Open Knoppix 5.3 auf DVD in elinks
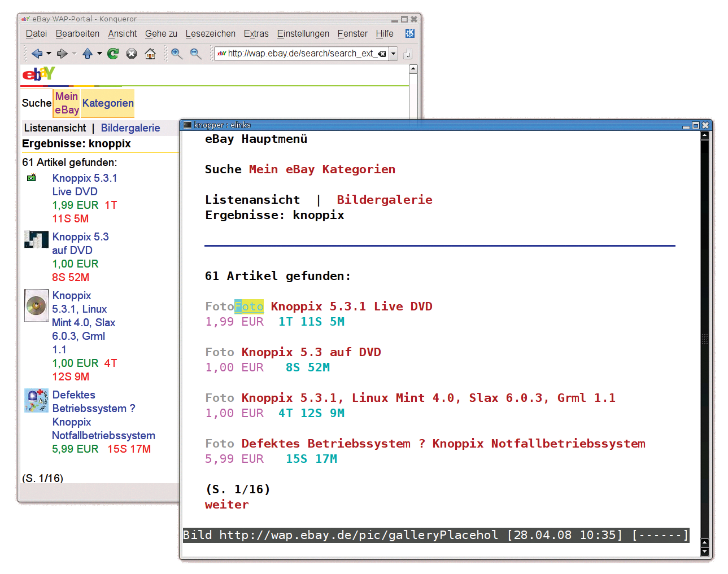This screenshot has height=574, width=728. 311,352
